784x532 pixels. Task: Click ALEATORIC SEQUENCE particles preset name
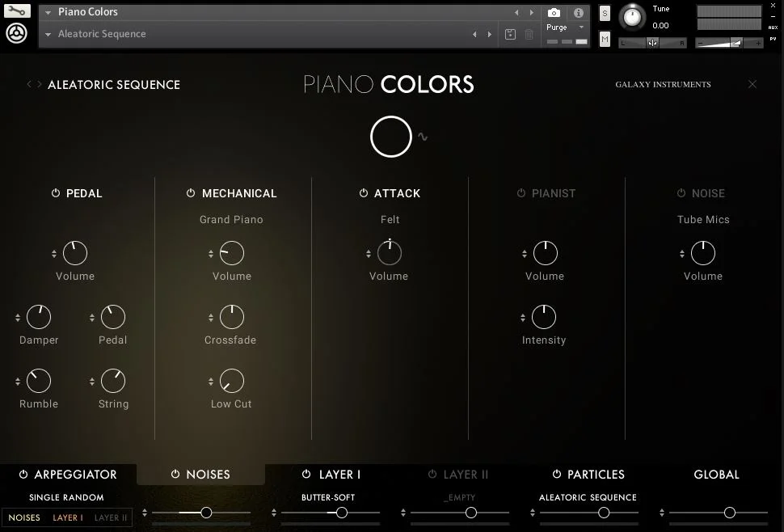[x=588, y=497]
